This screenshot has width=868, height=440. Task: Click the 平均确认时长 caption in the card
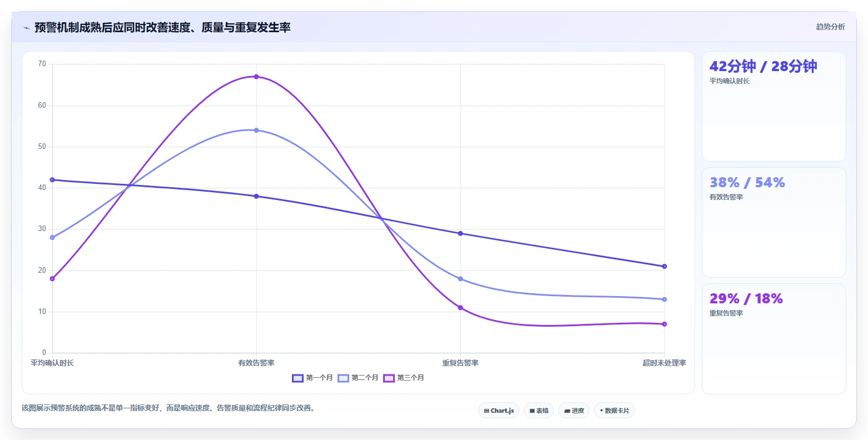click(x=730, y=81)
